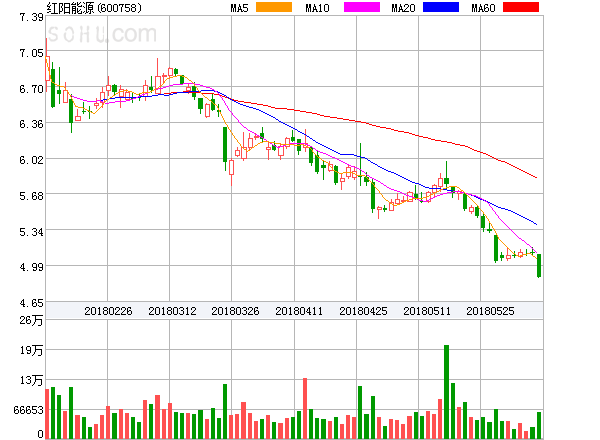Screen dimensions: 600x440
Task: Click the 6.70 price axis label
Action: tap(31, 89)
